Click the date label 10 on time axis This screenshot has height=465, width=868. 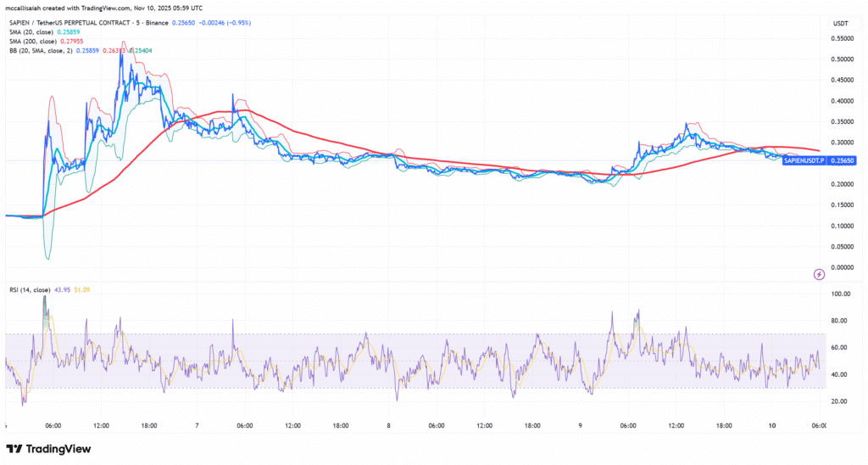pos(772,424)
